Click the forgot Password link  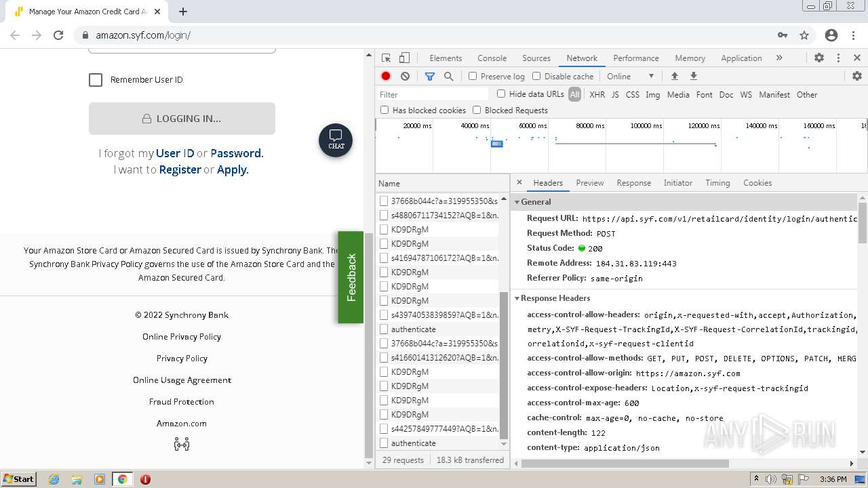(x=237, y=153)
